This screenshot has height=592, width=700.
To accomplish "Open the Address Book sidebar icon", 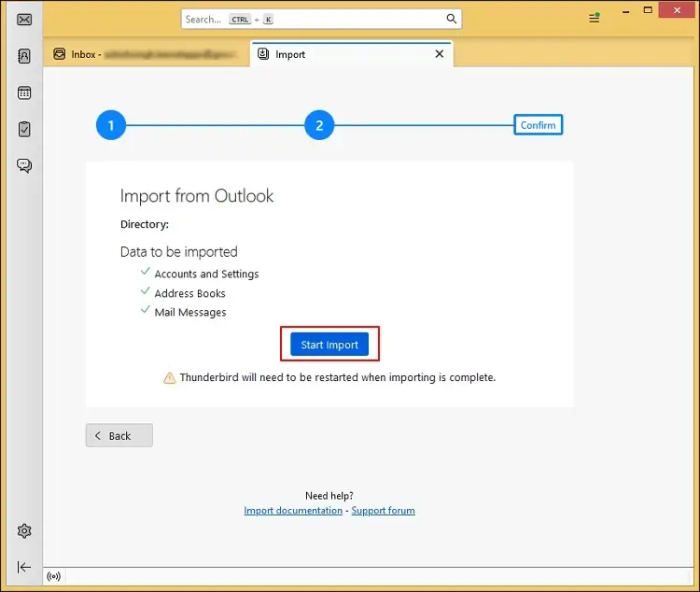I will coord(24,56).
